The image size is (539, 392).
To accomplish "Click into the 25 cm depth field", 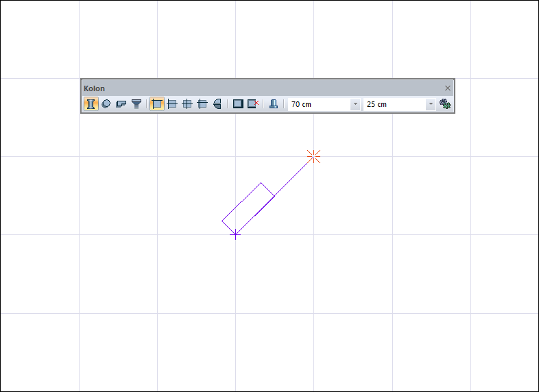I will coord(394,104).
